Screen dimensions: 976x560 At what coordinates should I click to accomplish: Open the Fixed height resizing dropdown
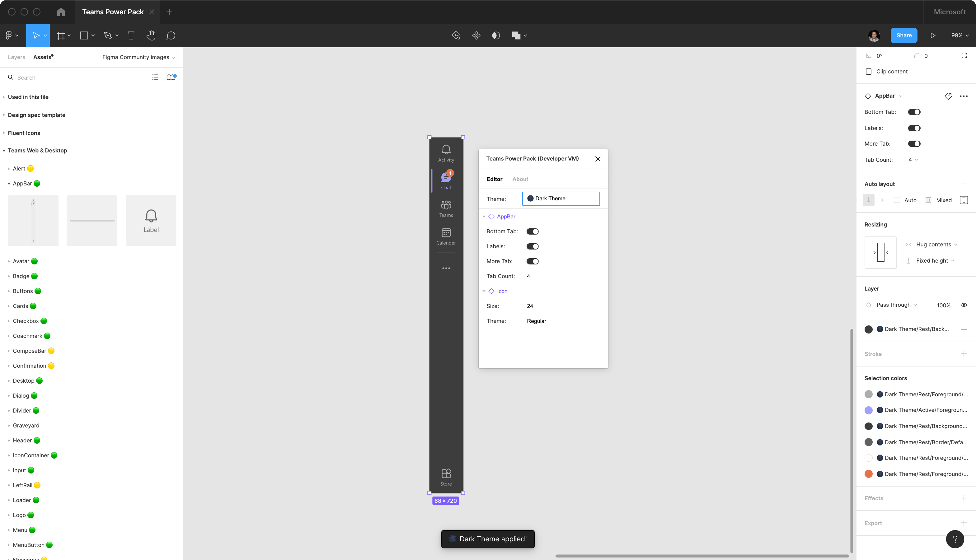coord(935,261)
